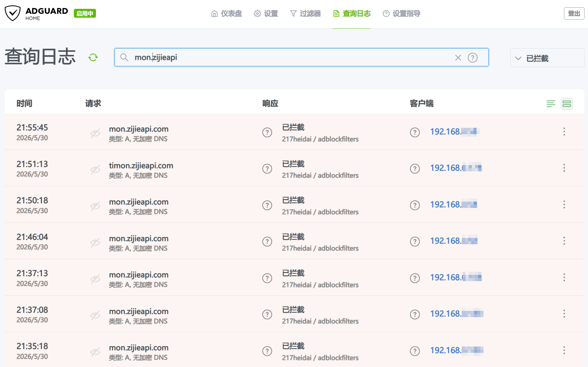Show client info for the 21:37:13 row

point(415,278)
